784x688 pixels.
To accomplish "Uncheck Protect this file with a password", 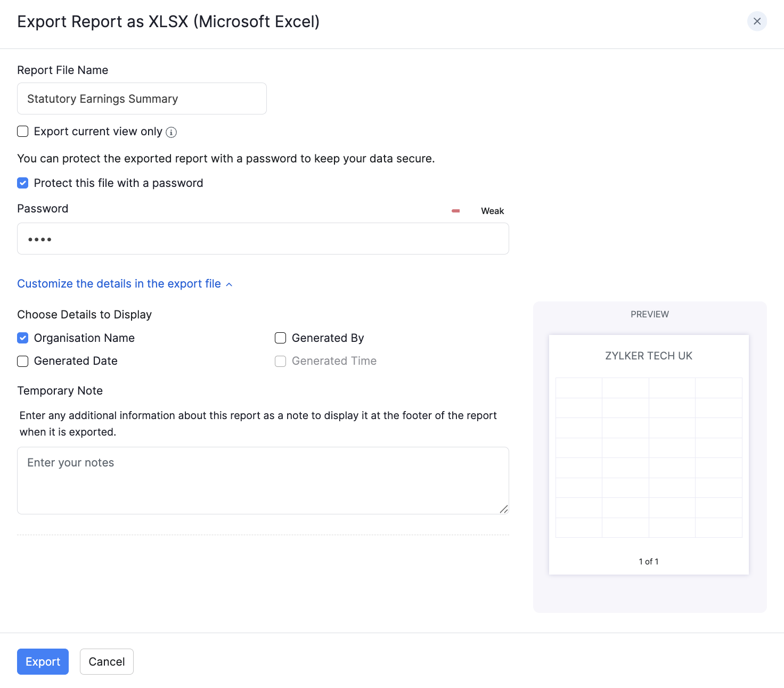I will (23, 183).
